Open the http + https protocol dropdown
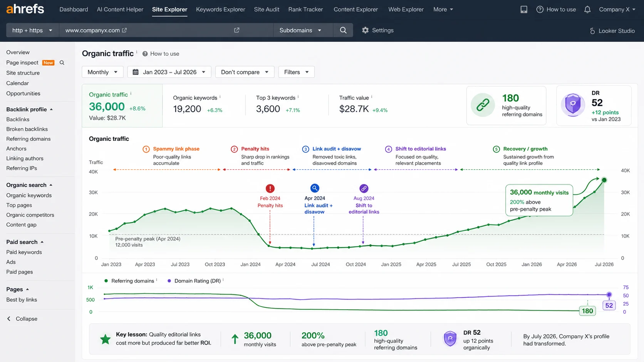This screenshot has height=362, width=644. point(32,30)
